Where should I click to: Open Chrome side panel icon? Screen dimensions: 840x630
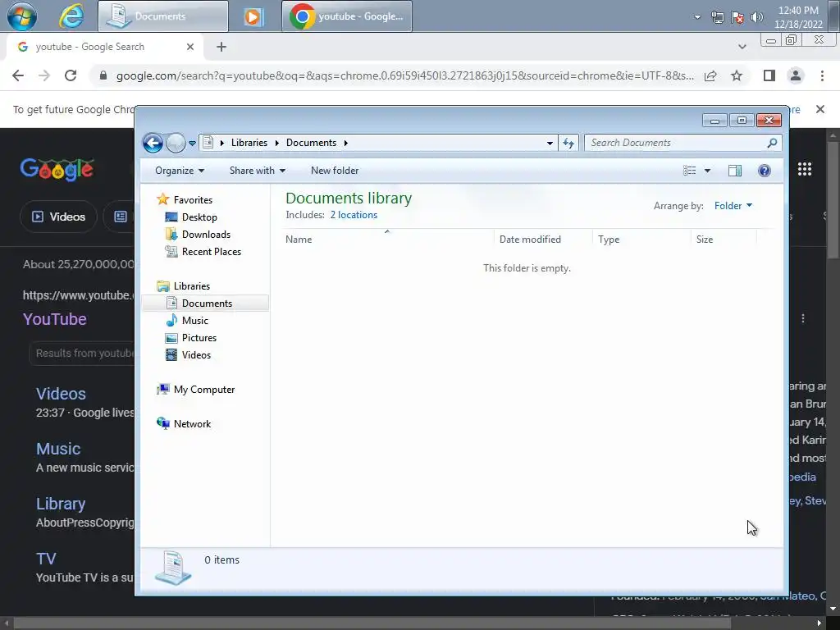pyautogui.click(x=769, y=75)
